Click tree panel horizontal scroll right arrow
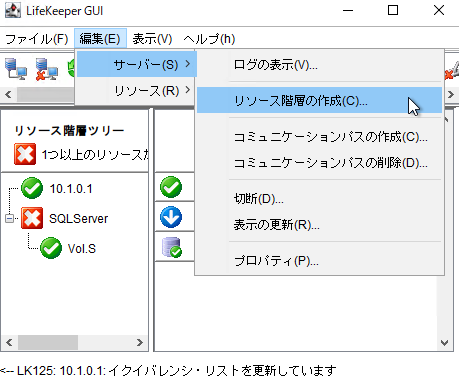 pyautogui.click(x=140, y=342)
